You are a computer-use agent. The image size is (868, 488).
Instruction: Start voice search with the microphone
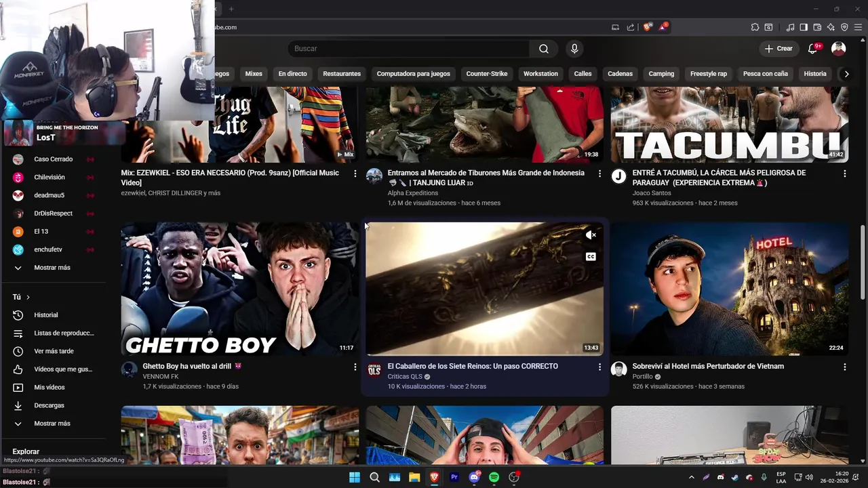click(574, 49)
